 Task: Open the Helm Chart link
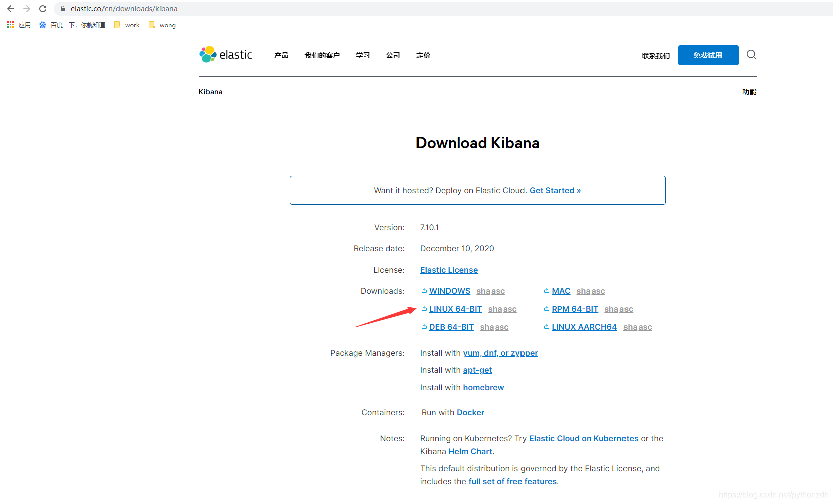470,451
